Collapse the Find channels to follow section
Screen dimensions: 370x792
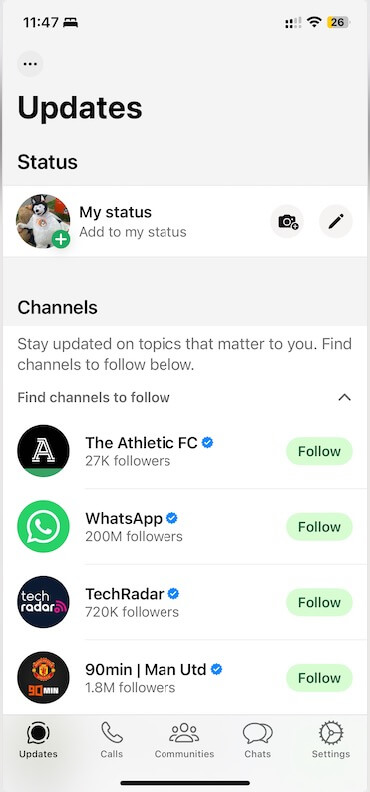pyautogui.click(x=344, y=398)
